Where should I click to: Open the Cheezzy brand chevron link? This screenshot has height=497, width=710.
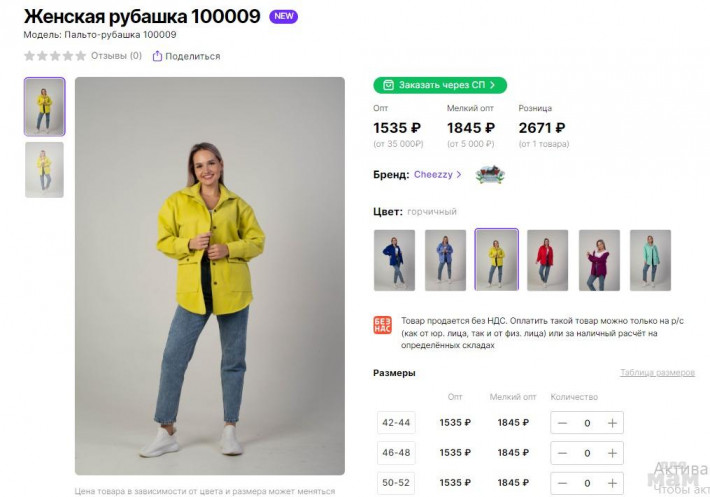(459, 174)
